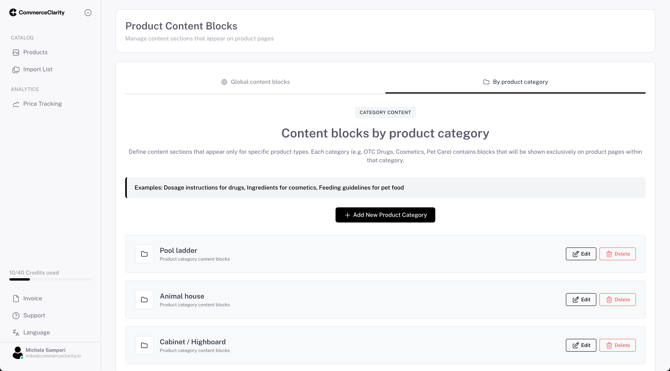Edit the Pool ladder category
The width and height of the screenshot is (670, 371).
[581, 254]
